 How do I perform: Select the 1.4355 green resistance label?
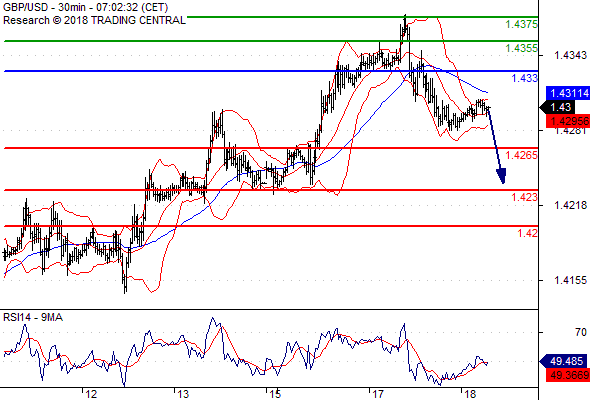(x=521, y=49)
